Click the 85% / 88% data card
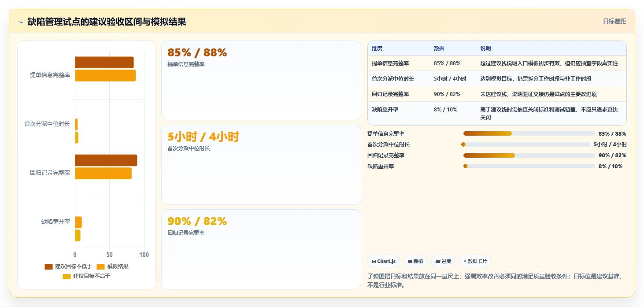 click(261, 81)
